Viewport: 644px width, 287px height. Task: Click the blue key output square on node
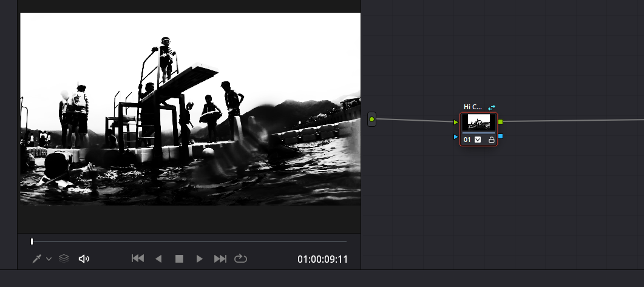pyautogui.click(x=500, y=137)
